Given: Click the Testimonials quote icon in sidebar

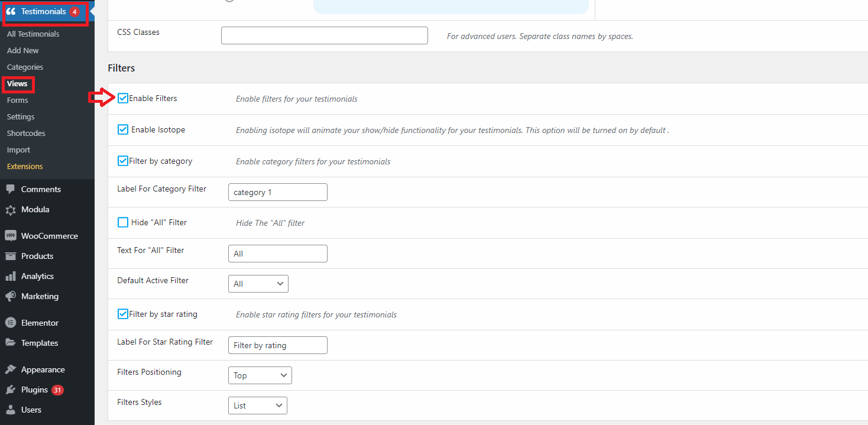Looking at the screenshot, I should tap(11, 12).
